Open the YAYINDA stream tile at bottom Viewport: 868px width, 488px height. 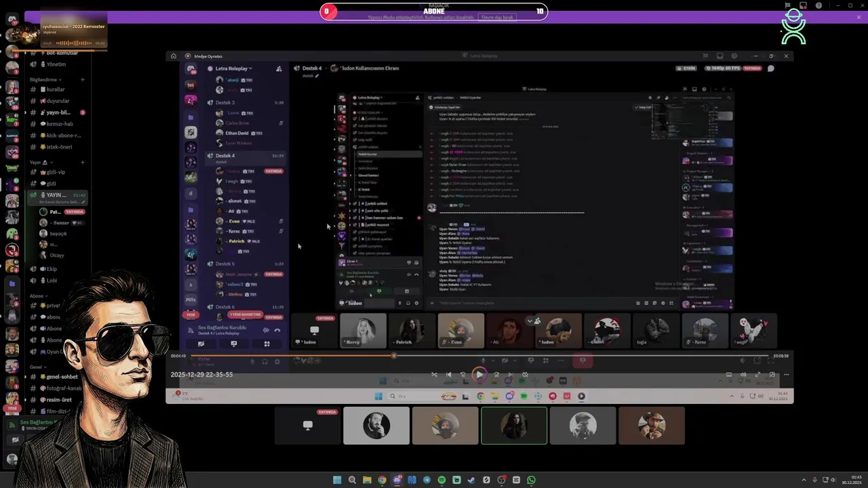click(x=308, y=426)
